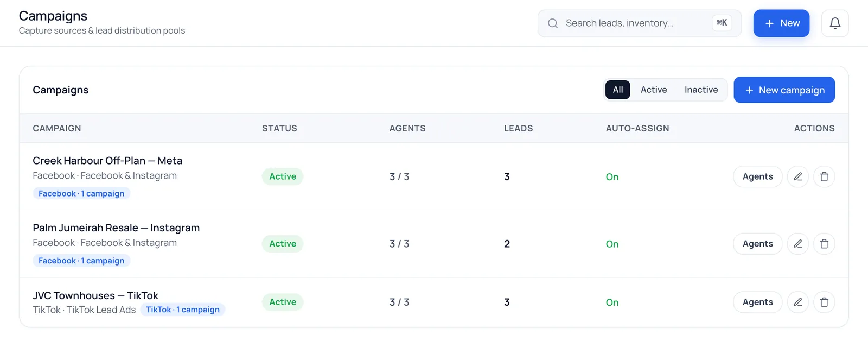Click JVC Townhouses — TikTok name
This screenshot has height=347, width=868.
pyautogui.click(x=95, y=295)
